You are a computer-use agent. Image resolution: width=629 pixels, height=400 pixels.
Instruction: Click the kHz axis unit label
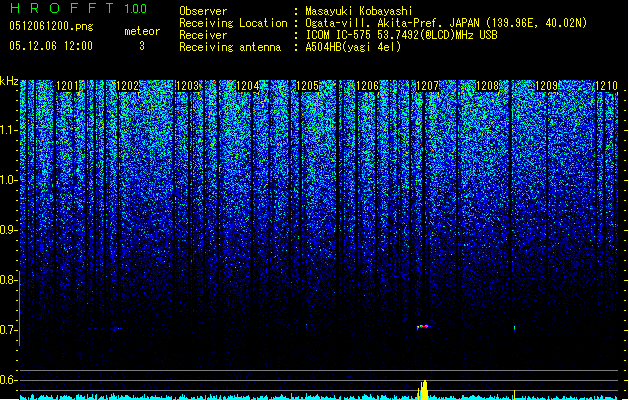point(9,81)
